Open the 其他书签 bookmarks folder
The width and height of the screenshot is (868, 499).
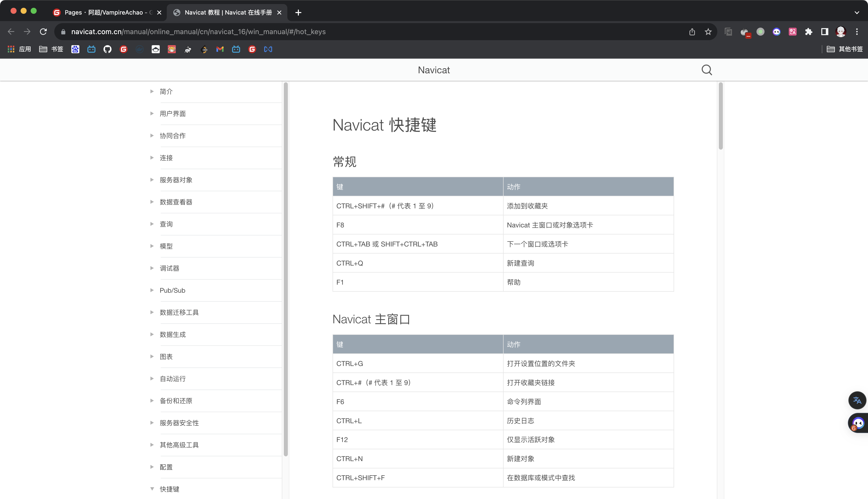coord(845,49)
